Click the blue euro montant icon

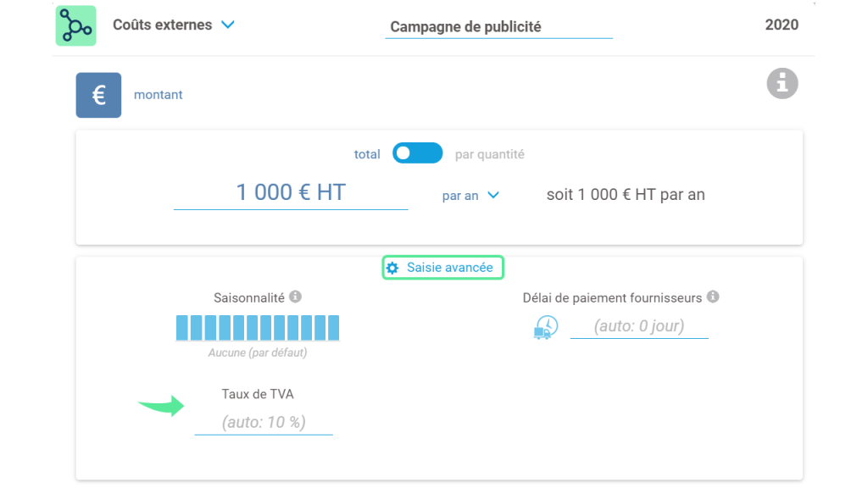point(98,95)
